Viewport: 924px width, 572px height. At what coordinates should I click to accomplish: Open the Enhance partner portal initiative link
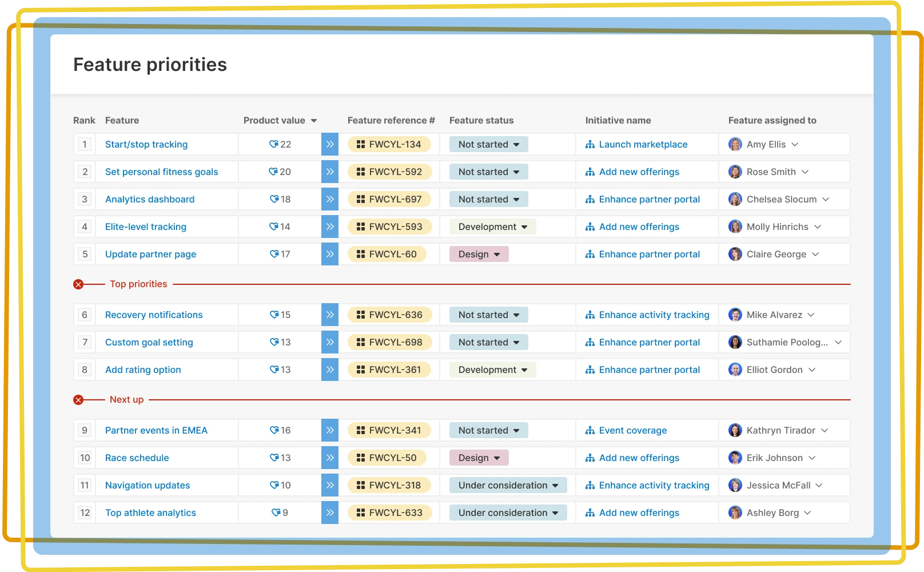[x=650, y=199]
